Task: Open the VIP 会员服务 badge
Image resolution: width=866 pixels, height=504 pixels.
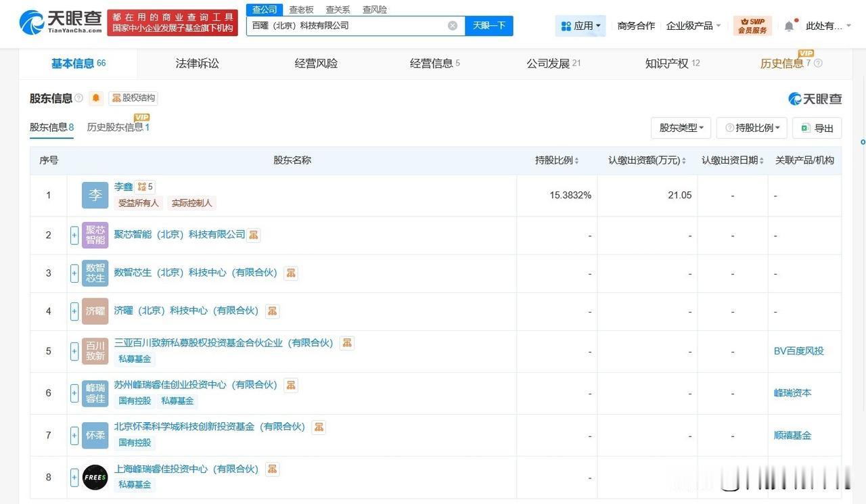Action: (752, 26)
